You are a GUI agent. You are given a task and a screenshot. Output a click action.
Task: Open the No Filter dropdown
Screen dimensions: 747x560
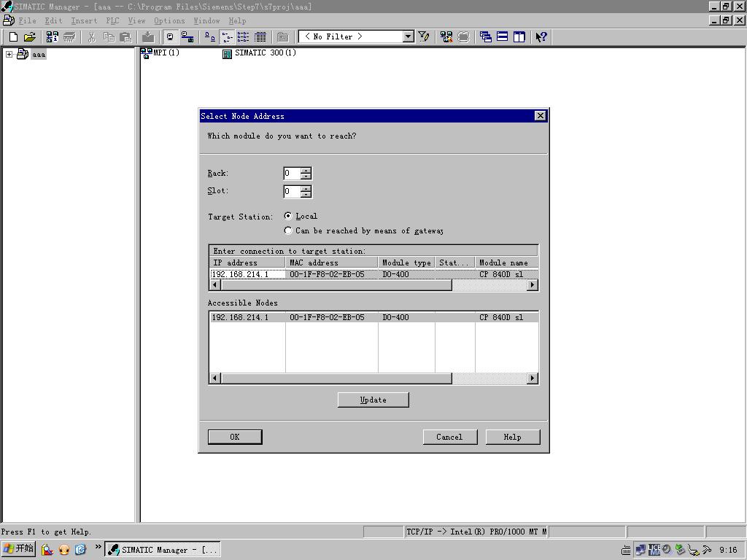(x=408, y=36)
